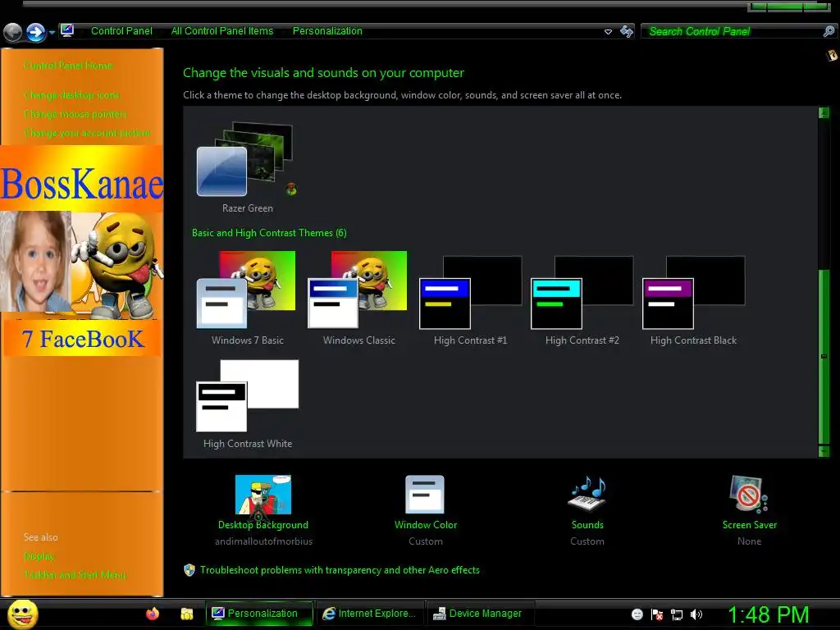The height and width of the screenshot is (630, 840).
Task: Switch to Device Manager taskbar button
Action: pos(479,614)
